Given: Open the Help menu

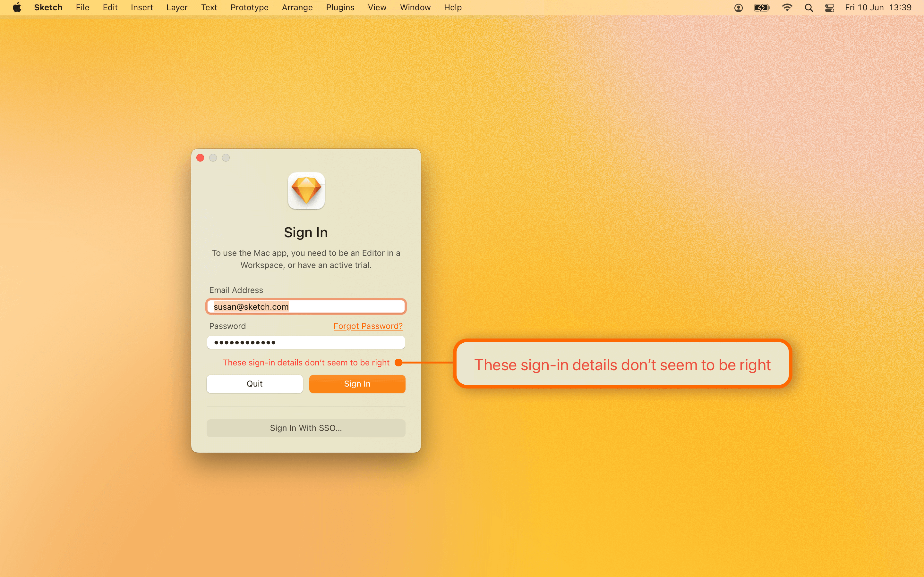Looking at the screenshot, I should pos(452,7).
